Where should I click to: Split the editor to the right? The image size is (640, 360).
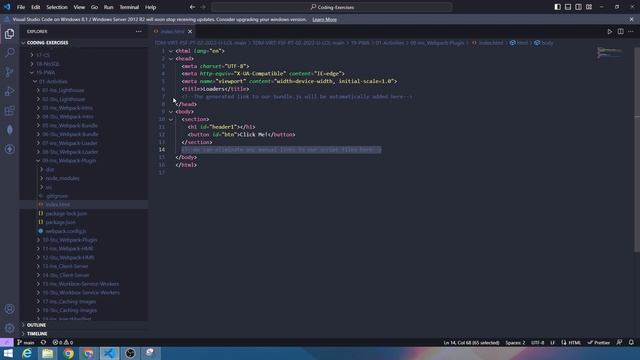point(620,31)
